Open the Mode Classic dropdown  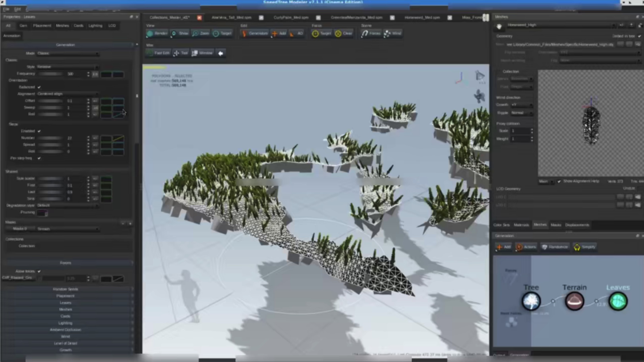click(68, 53)
